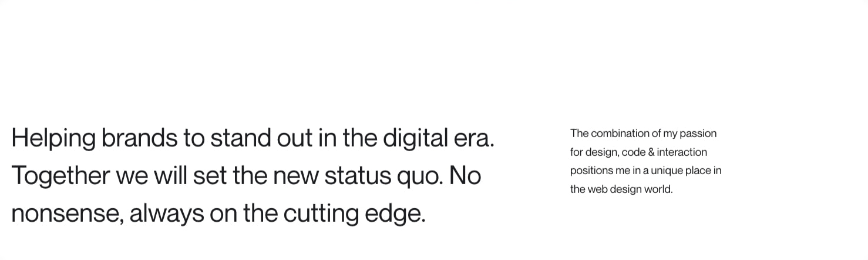Click the word "No" ending the second line
The width and height of the screenshot is (868, 260).
[x=466, y=176]
